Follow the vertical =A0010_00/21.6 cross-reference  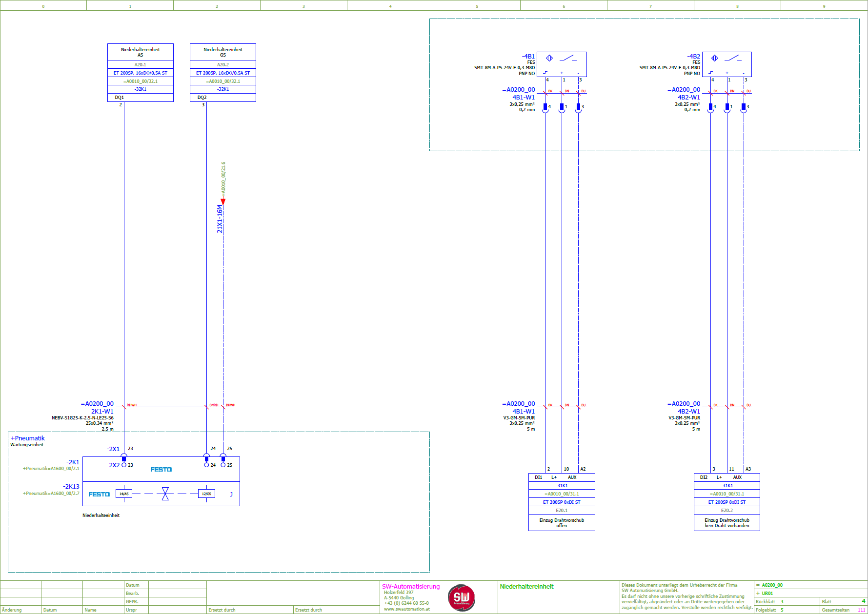tap(223, 179)
